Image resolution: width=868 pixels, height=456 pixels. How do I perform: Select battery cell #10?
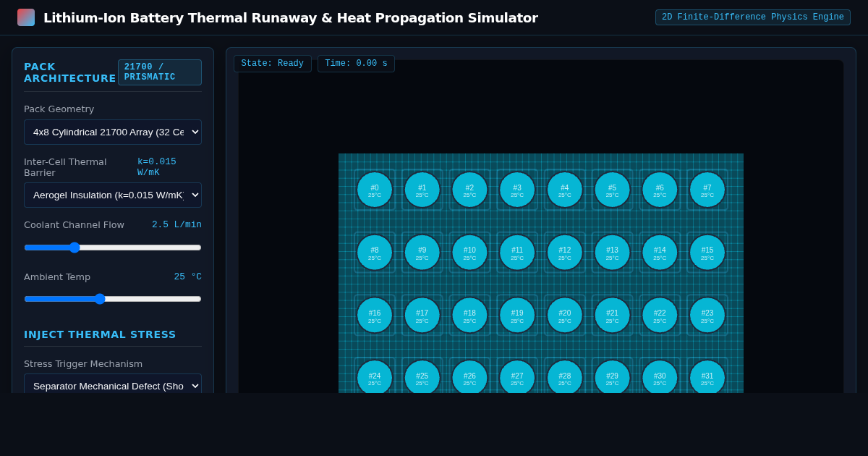click(469, 253)
